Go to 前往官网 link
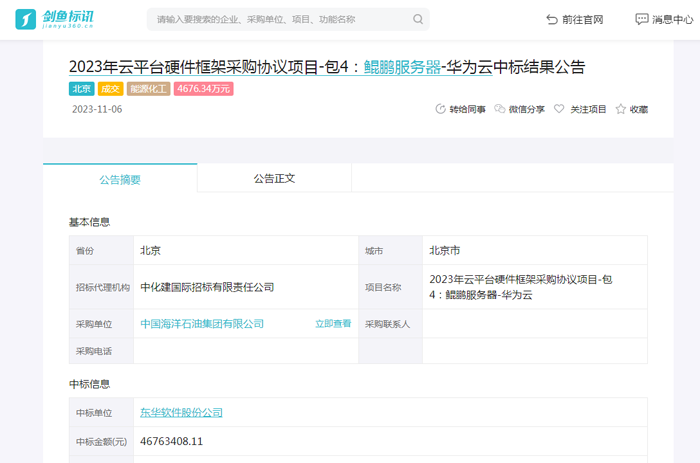 [583, 20]
